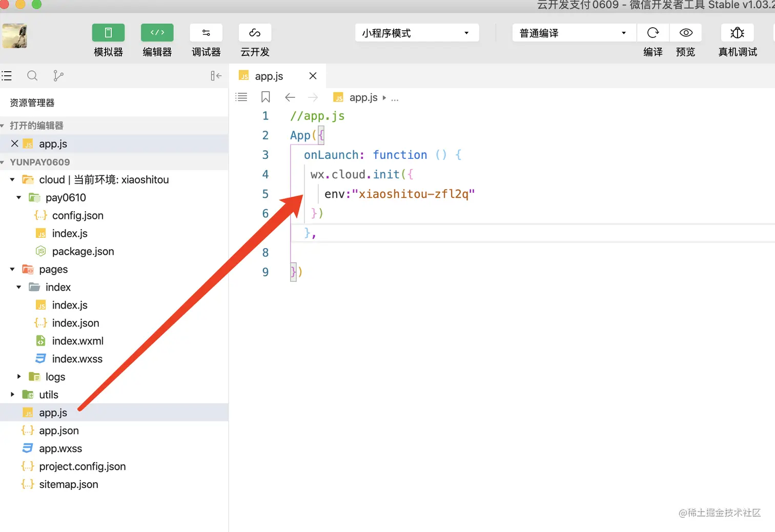Select app.js in project file tree
775x532 pixels.
point(114,413)
